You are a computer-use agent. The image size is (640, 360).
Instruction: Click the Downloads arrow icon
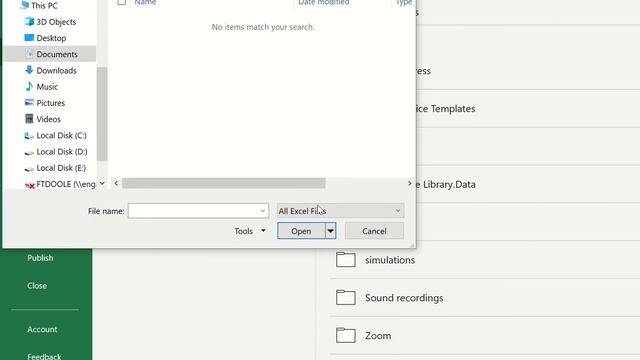pyautogui.click(x=29, y=70)
